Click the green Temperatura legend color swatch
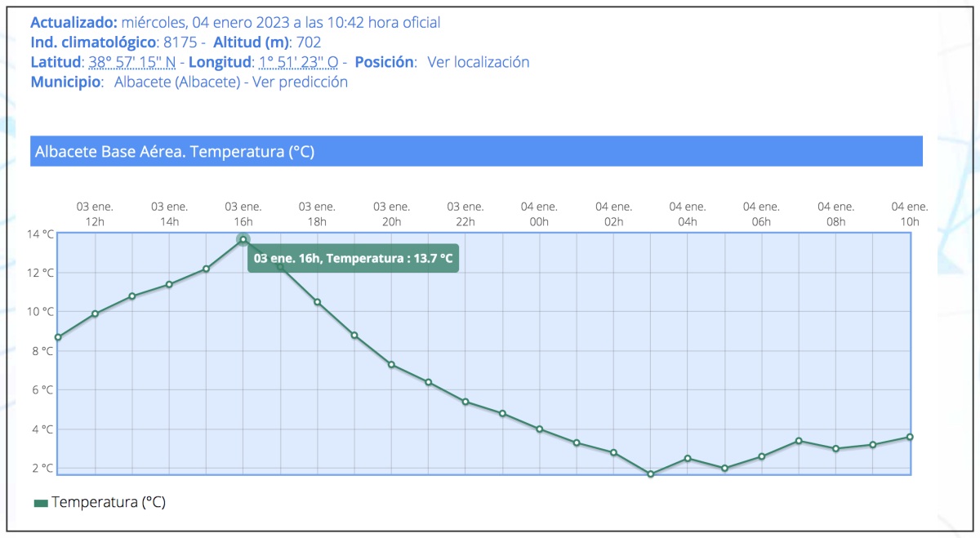 pos(41,503)
